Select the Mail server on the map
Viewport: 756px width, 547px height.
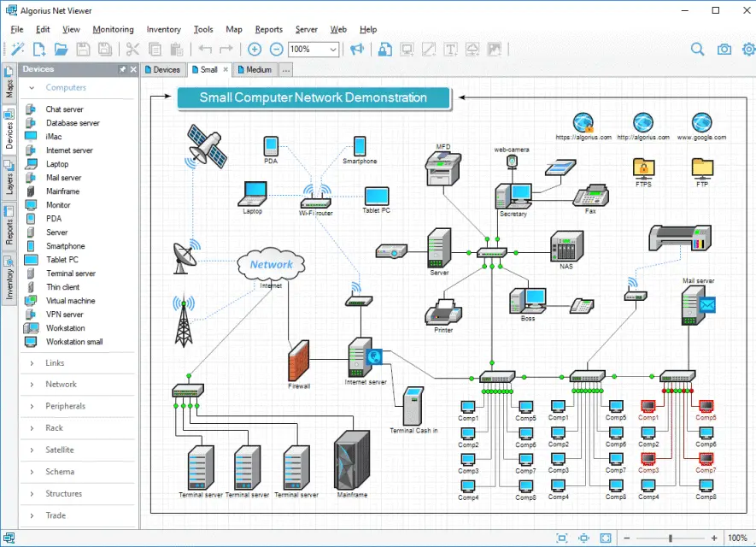698,305
